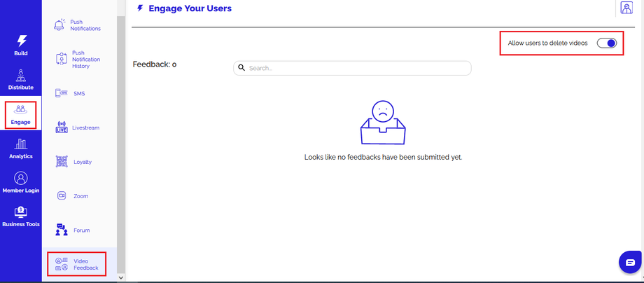Click the Video Feedback icon
Image resolution: width=644 pixels, height=283 pixels.
point(61,264)
